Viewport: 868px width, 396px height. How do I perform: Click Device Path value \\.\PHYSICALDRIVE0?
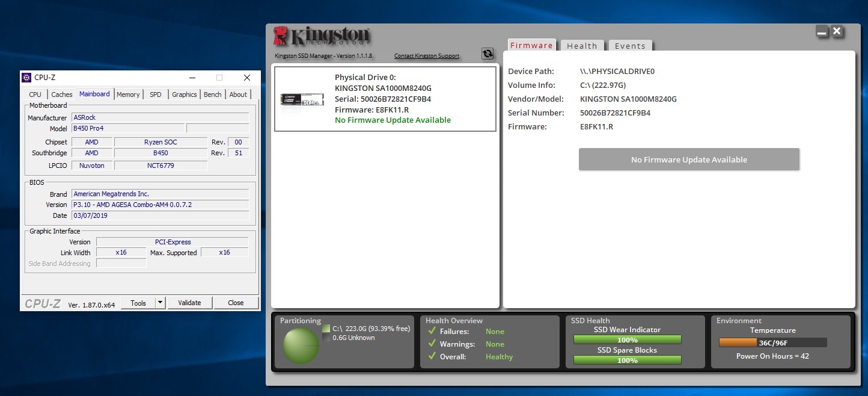pos(617,71)
